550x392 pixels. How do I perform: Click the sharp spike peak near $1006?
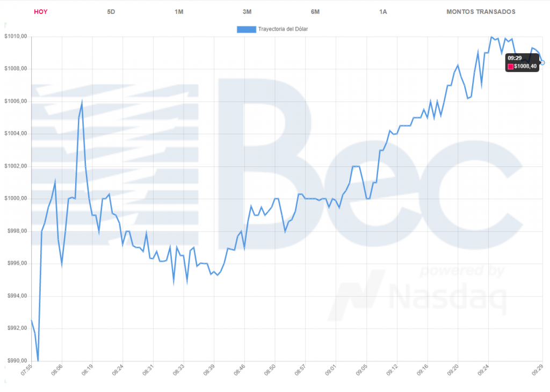82,101
